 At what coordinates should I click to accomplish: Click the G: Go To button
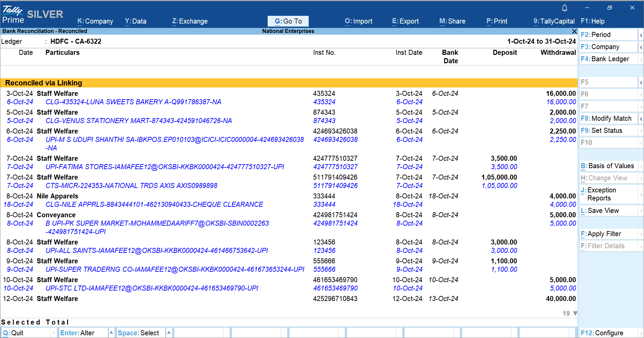288,21
